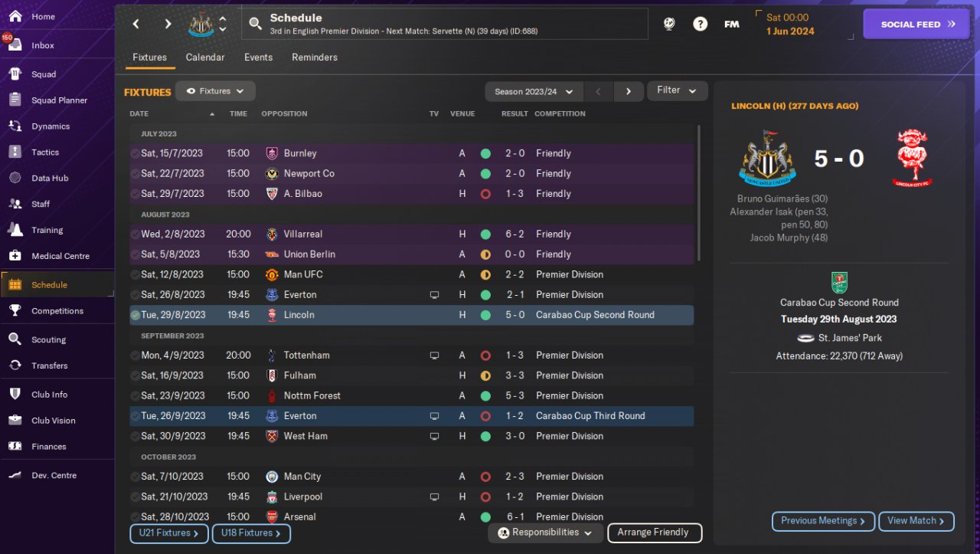Toggle the checkmark beside Burnley friendly
The image size is (980, 554).
136,153
